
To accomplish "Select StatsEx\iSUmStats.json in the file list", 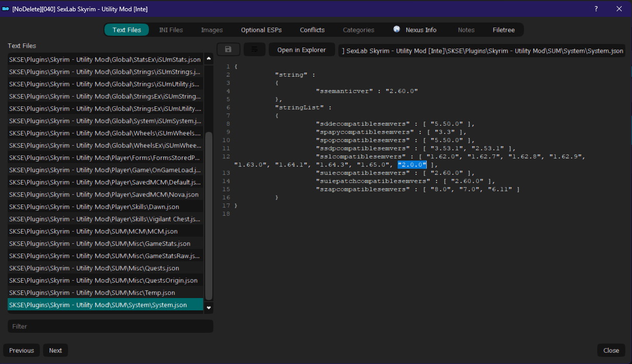I will 105,60.
